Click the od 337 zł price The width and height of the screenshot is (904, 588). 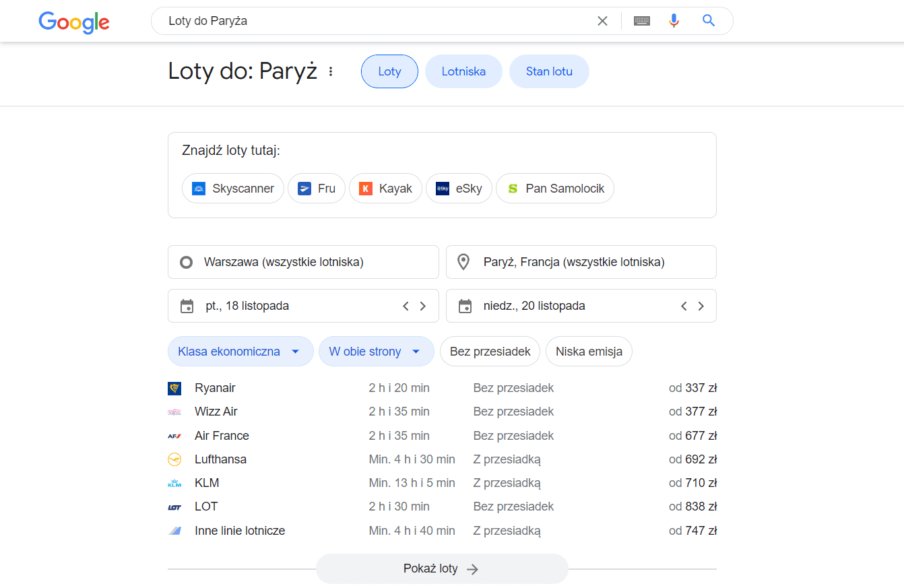click(x=692, y=388)
